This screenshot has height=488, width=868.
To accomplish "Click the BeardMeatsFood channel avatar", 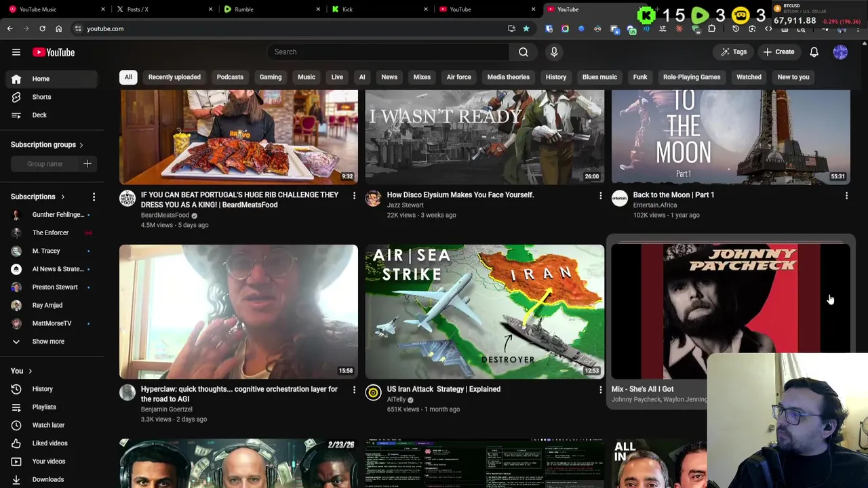I will [127, 198].
